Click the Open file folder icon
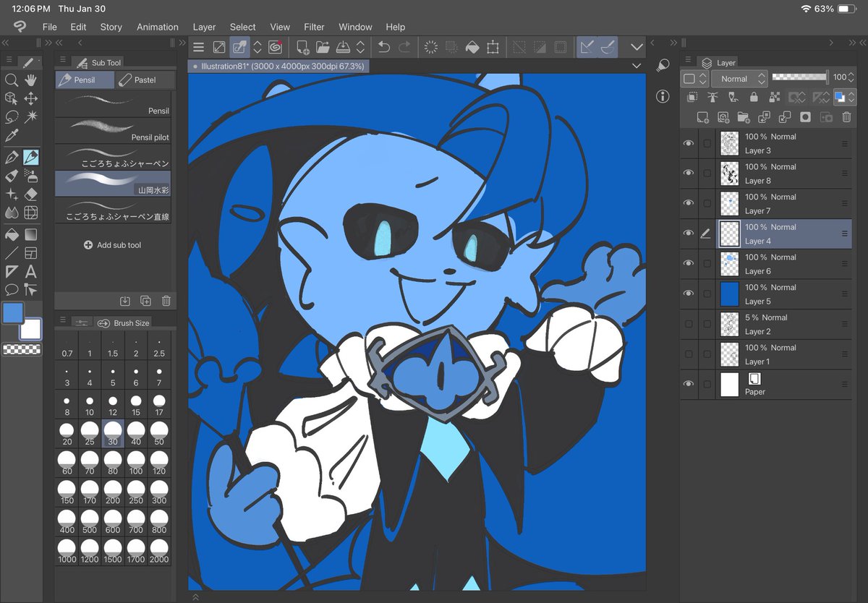 [x=323, y=47]
